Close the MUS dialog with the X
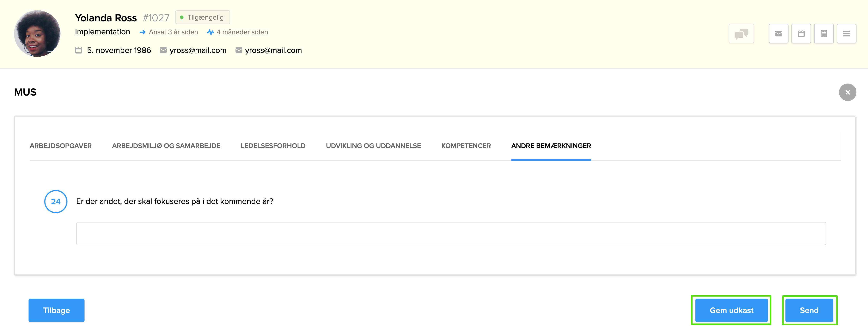Screen dimensions: 868x333 848,92
